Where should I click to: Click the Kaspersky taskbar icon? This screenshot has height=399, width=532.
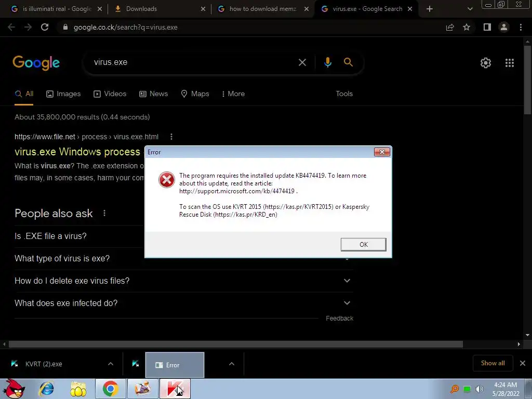coord(175,389)
